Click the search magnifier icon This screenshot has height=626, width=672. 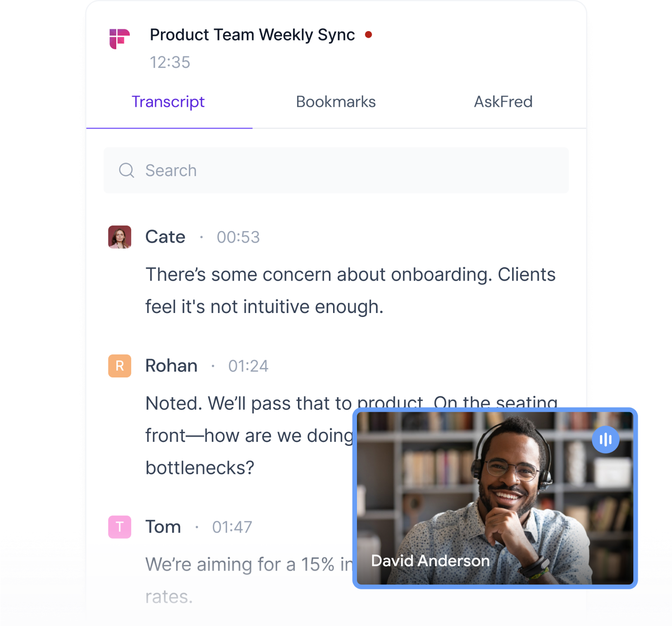(x=127, y=170)
